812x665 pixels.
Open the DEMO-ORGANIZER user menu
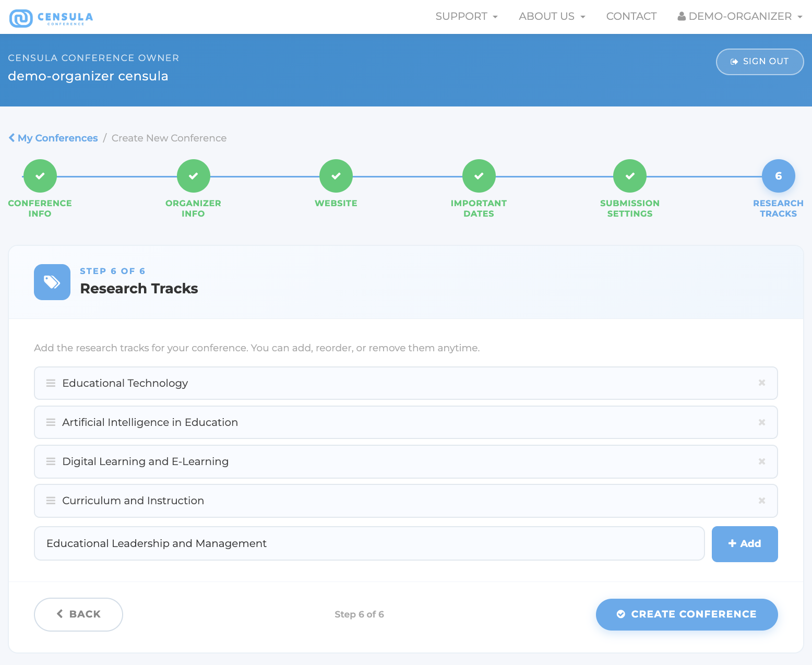pos(739,16)
